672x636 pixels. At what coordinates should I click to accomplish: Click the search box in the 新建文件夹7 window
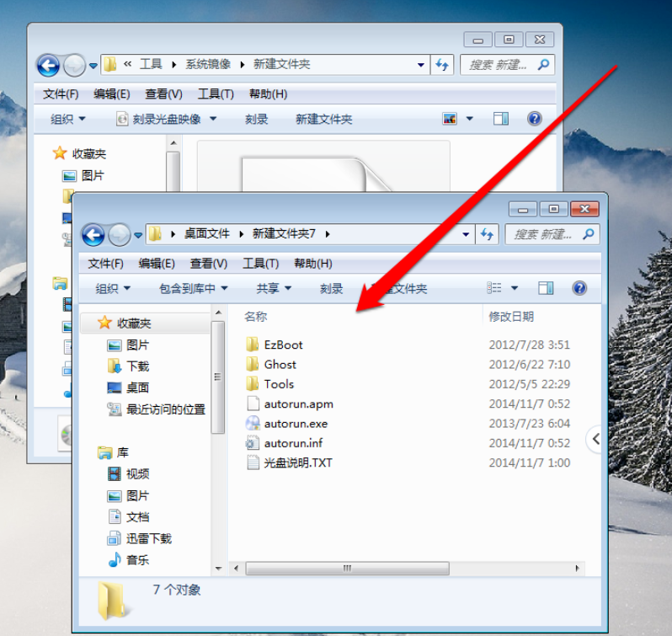point(544,234)
